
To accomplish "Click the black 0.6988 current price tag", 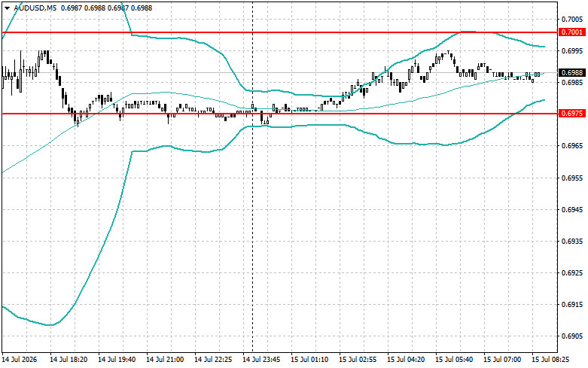I will click(572, 73).
